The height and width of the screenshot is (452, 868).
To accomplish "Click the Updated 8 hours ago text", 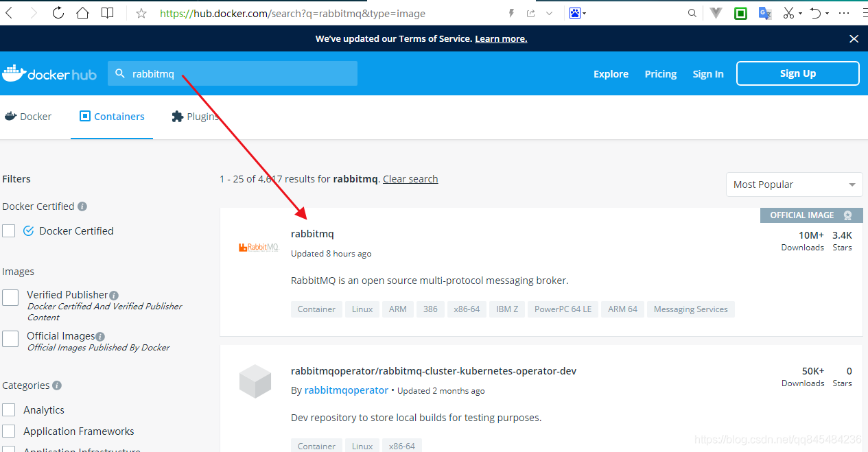I will pos(331,254).
